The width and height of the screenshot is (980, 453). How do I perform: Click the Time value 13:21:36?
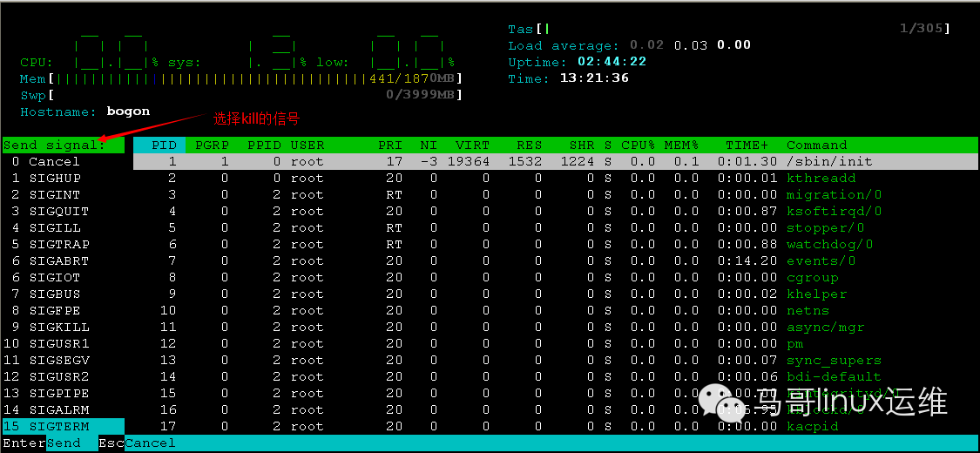click(x=594, y=78)
